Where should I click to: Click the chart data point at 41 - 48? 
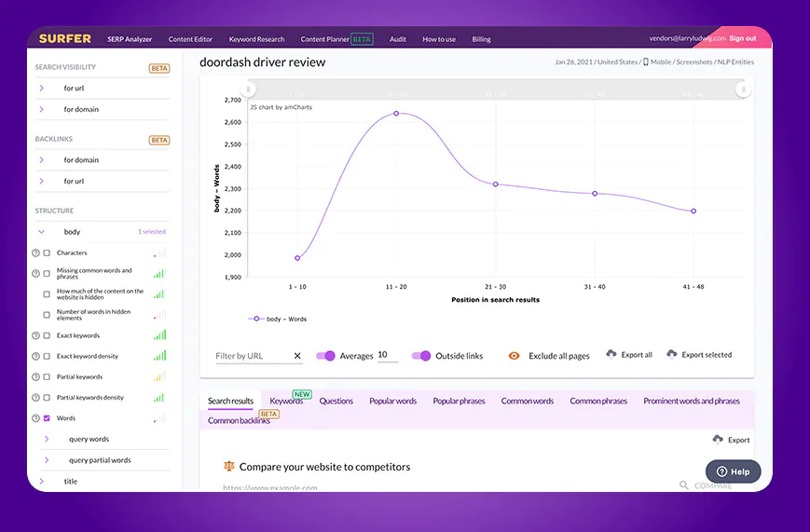pos(693,211)
